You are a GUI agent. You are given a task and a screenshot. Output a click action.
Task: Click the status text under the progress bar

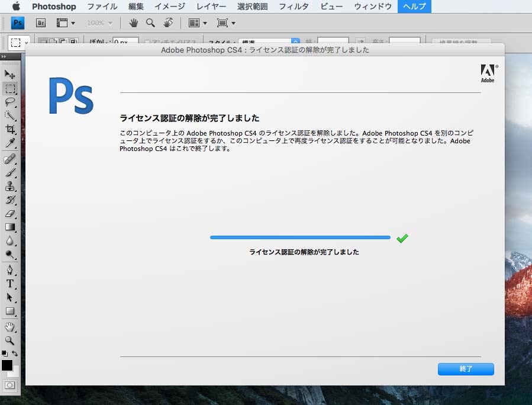point(304,252)
